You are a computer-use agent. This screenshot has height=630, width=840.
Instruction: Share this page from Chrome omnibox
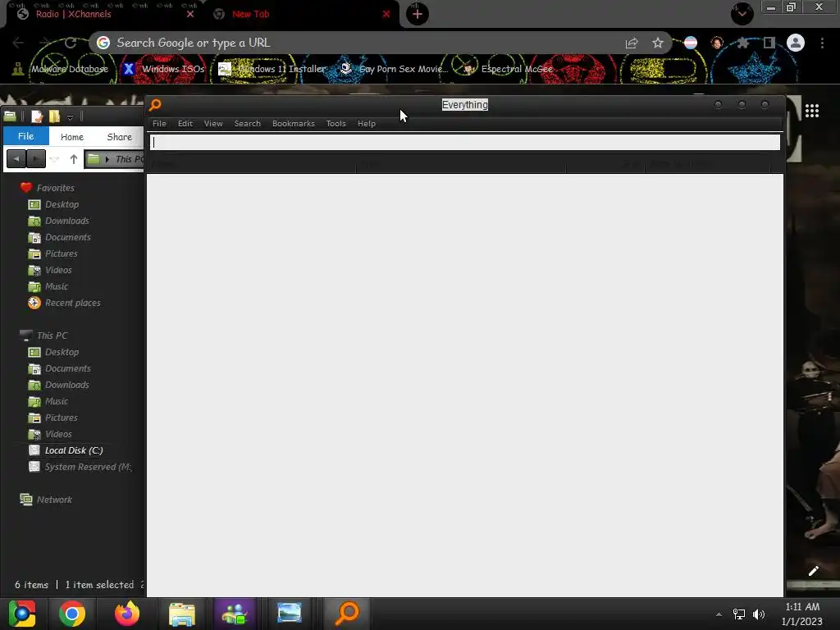632,43
